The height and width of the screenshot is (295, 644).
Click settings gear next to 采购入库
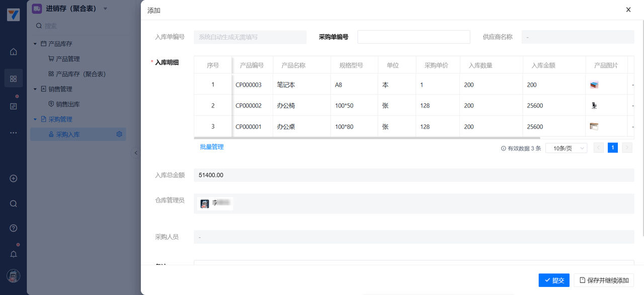[x=119, y=134]
